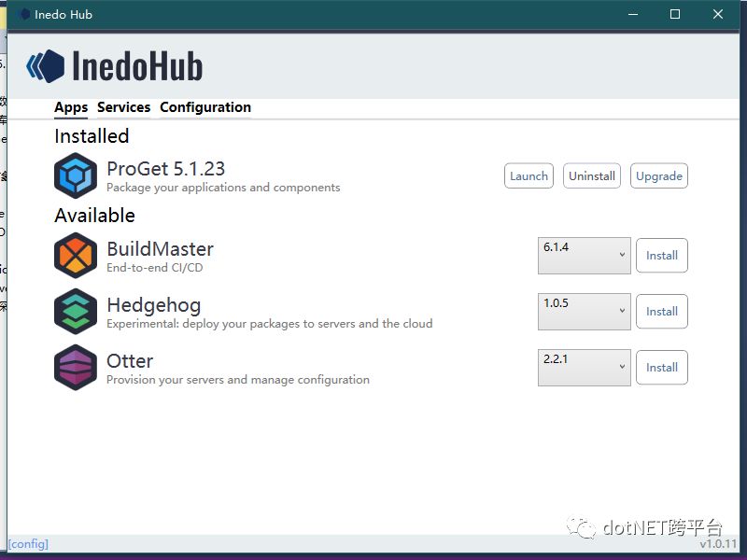Click 'End-to-end CI/CD' description
Screen dimensions: 747x560
(155, 268)
